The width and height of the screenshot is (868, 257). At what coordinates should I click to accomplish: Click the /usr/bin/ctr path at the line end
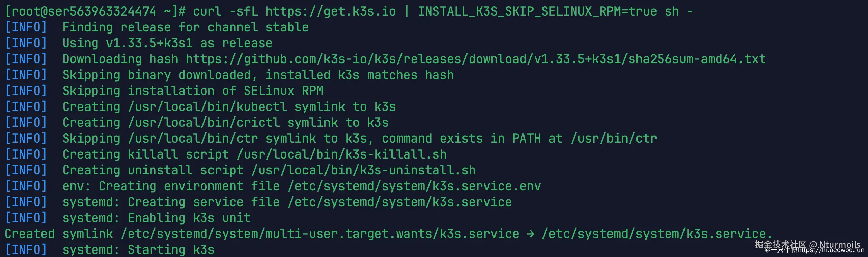[614, 139]
